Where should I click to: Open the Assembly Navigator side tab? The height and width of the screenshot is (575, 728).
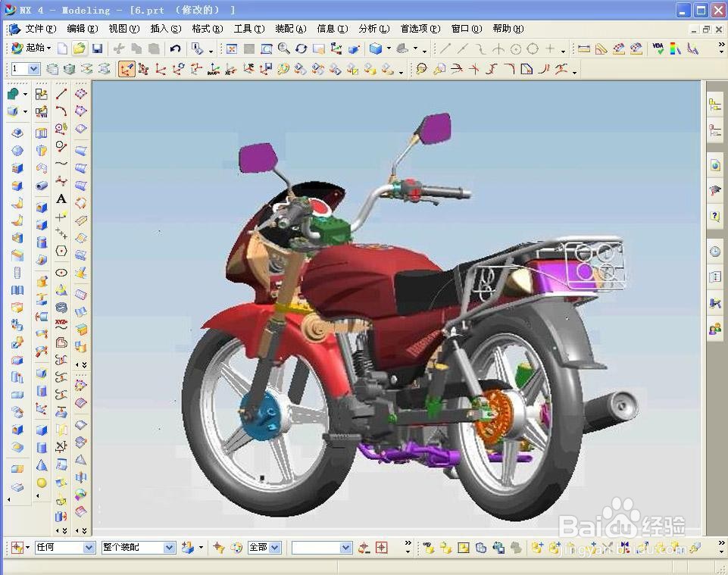pos(715,105)
